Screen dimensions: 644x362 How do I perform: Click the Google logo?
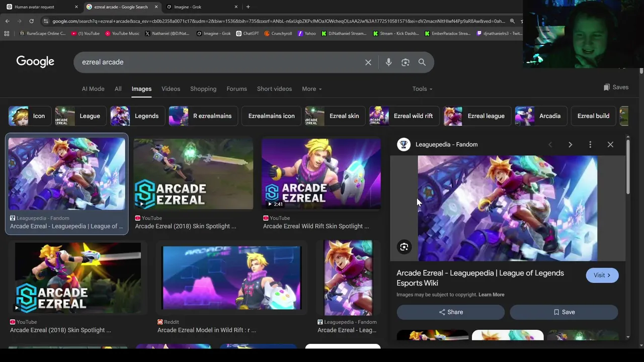35,61
